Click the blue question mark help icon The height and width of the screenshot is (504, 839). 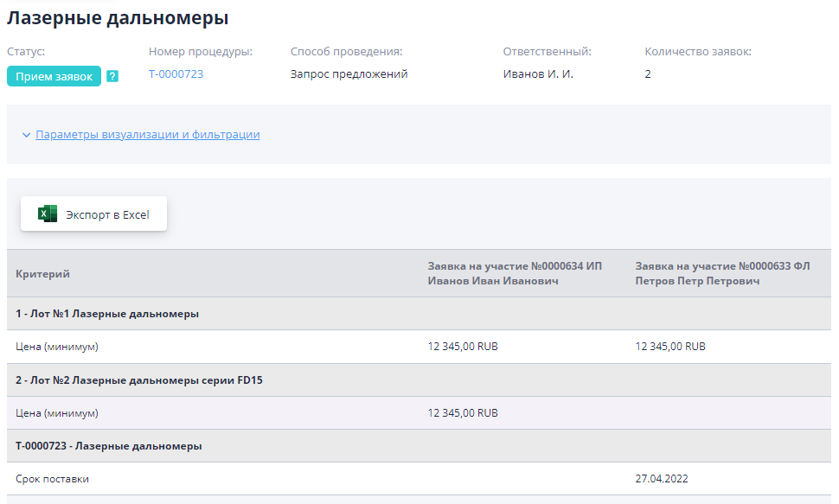click(x=112, y=76)
